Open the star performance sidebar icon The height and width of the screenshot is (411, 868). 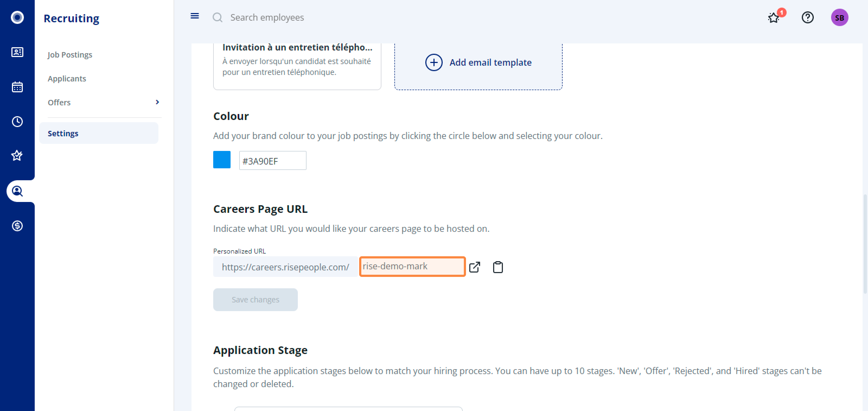pyautogui.click(x=17, y=156)
